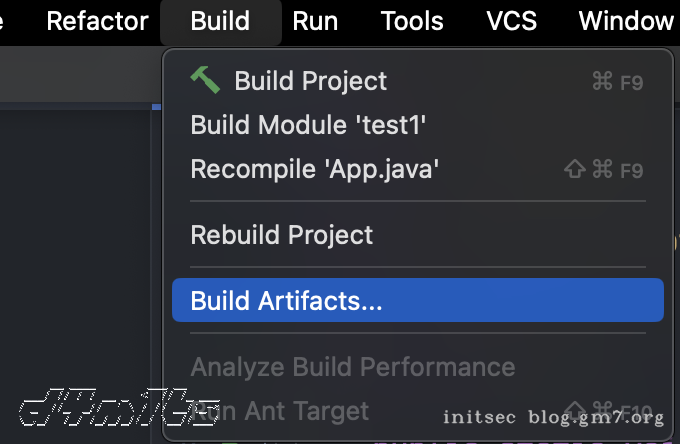Image resolution: width=680 pixels, height=444 pixels.
Task: Click Analyze Build Performance entry
Action: (353, 367)
